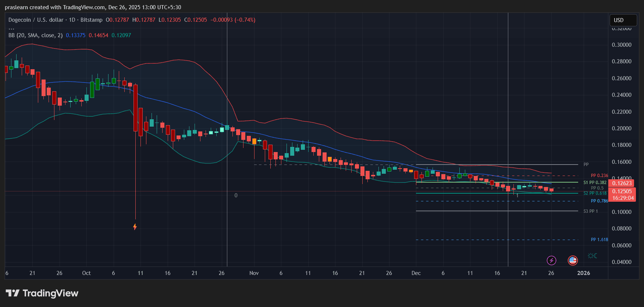Click the PP 0.786 level label
The image size is (644, 307).
(599, 201)
